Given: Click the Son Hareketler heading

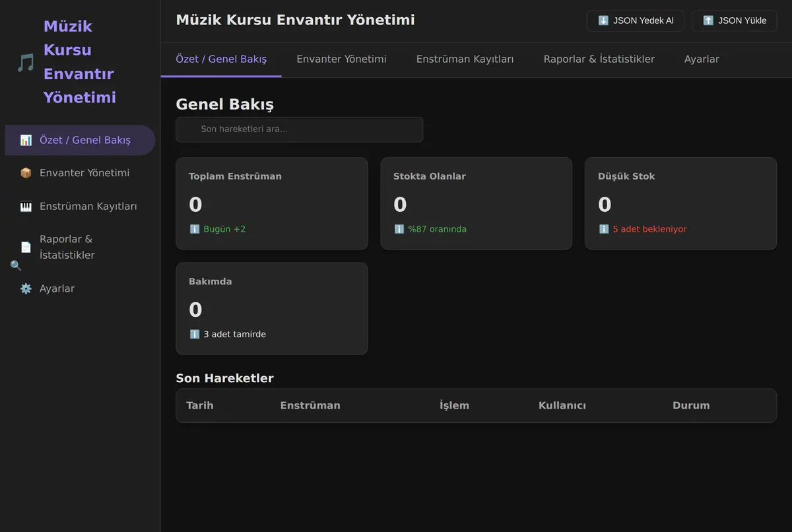Looking at the screenshot, I should (x=224, y=378).
